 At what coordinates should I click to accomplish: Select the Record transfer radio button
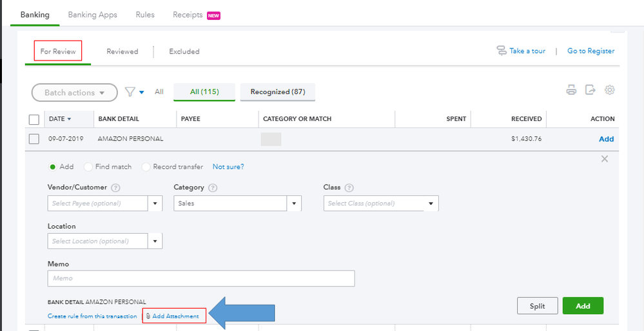[146, 167]
